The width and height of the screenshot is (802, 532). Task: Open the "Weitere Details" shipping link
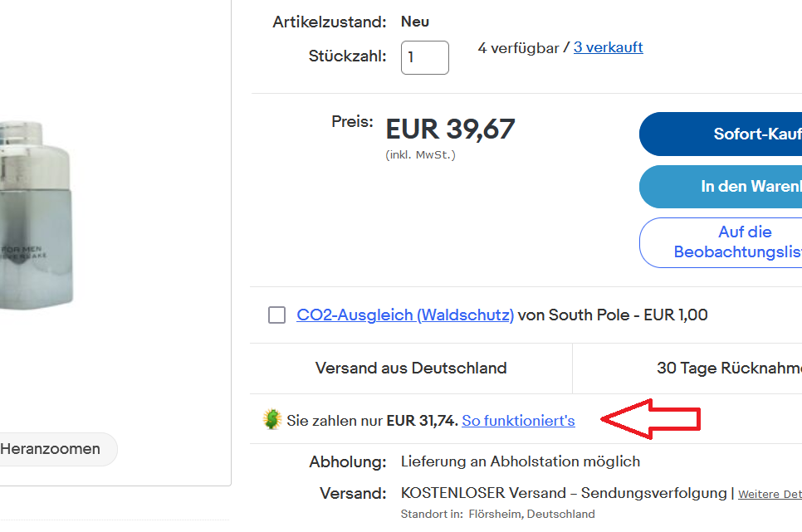770,494
